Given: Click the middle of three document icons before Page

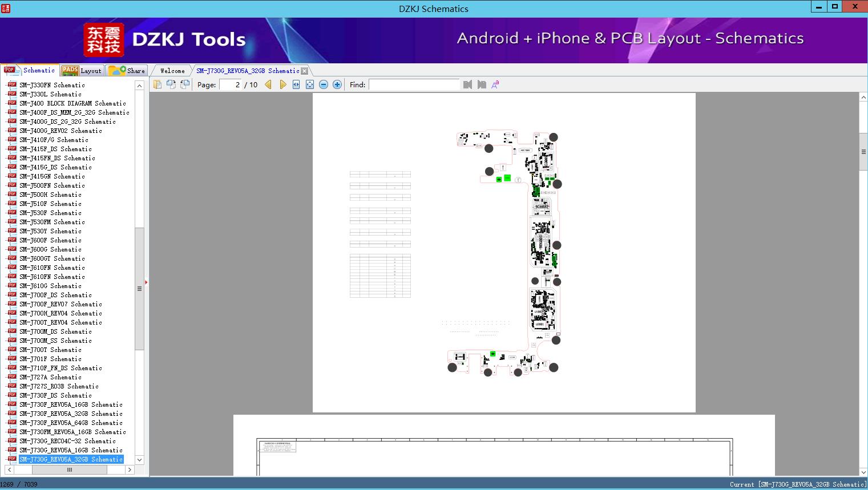Looking at the screenshot, I should (x=171, y=84).
